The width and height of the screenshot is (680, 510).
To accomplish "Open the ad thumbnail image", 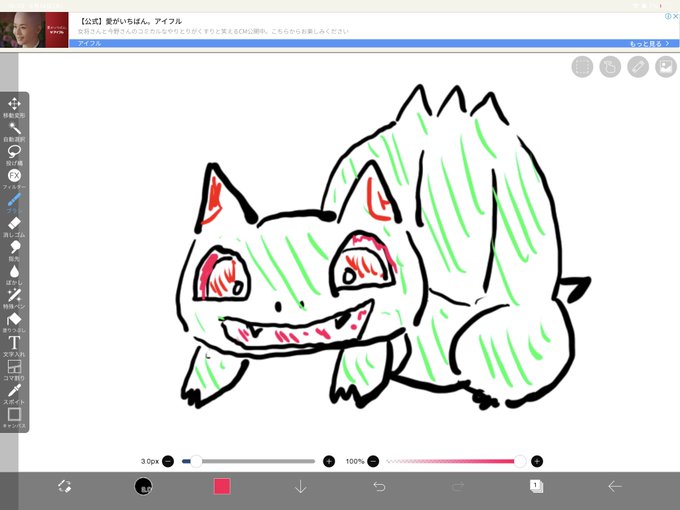I will tap(34, 30).
